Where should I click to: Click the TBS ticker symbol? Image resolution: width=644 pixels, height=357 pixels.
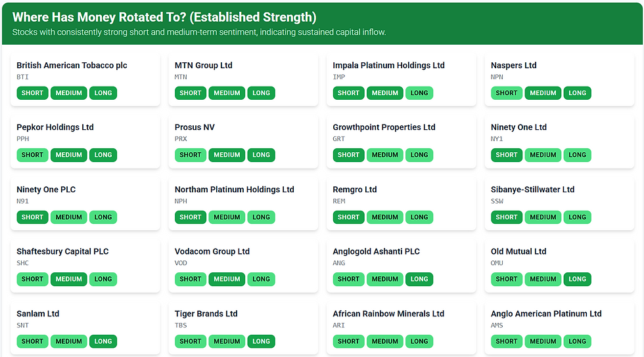pos(181,325)
